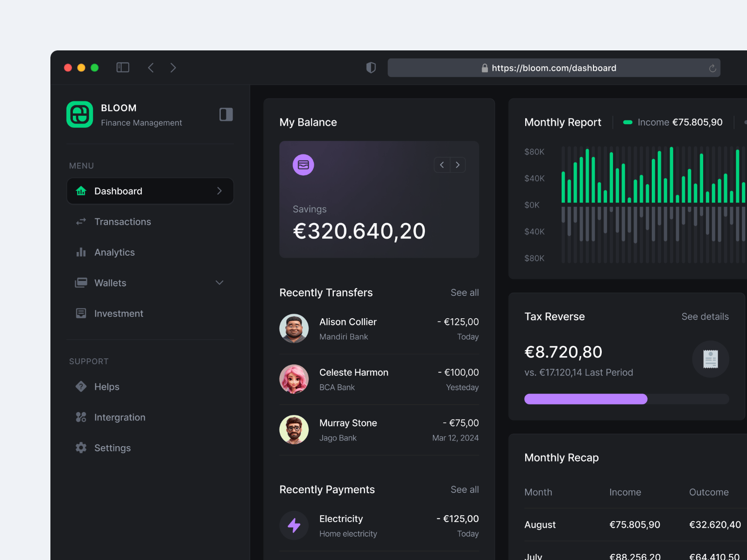Screen dimensions: 747x560
Task: Open the Investment document icon
Action: (x=81, y=313)
